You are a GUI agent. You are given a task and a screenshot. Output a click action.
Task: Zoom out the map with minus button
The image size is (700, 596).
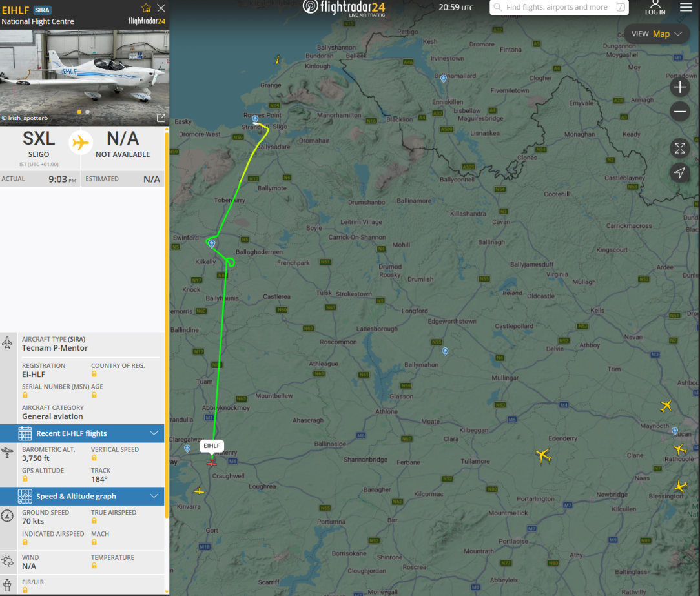[x=680, y=112]
